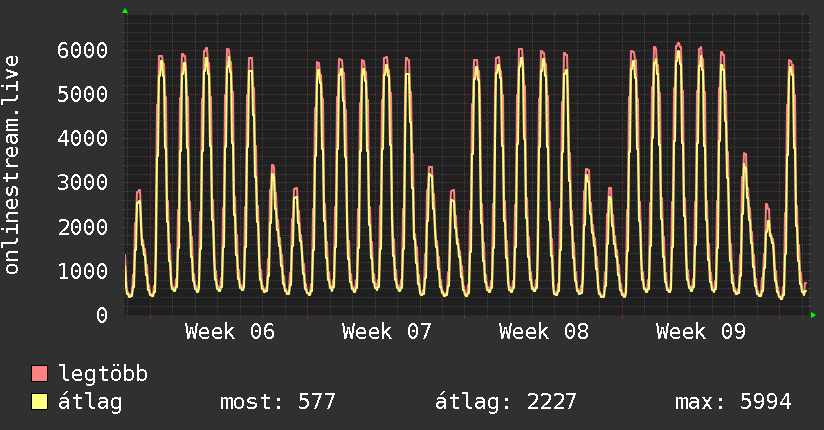Click the 4000 y-axis tick label
Image resolution: width=824 pixels, height=430 pixels.
pyautogui.click(x=83, y=139)
